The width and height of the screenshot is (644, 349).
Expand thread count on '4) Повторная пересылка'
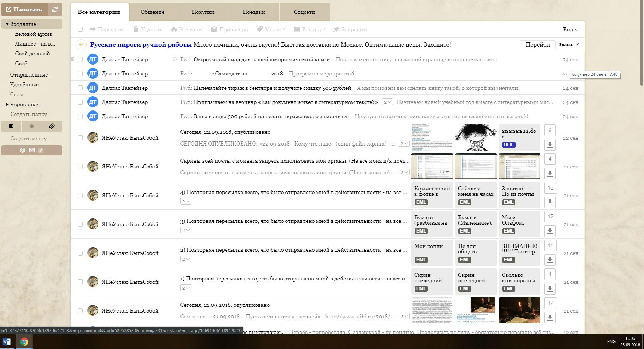pos(186,201)
